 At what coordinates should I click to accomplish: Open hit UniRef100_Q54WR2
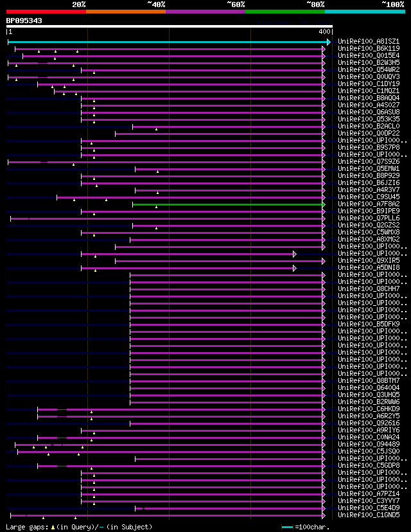369,70
